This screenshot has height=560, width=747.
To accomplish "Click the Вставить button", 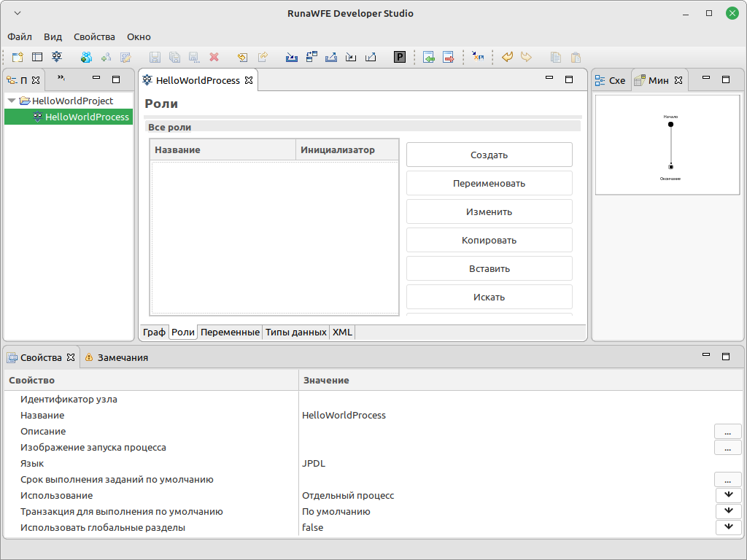I will (x=489, y=268).
